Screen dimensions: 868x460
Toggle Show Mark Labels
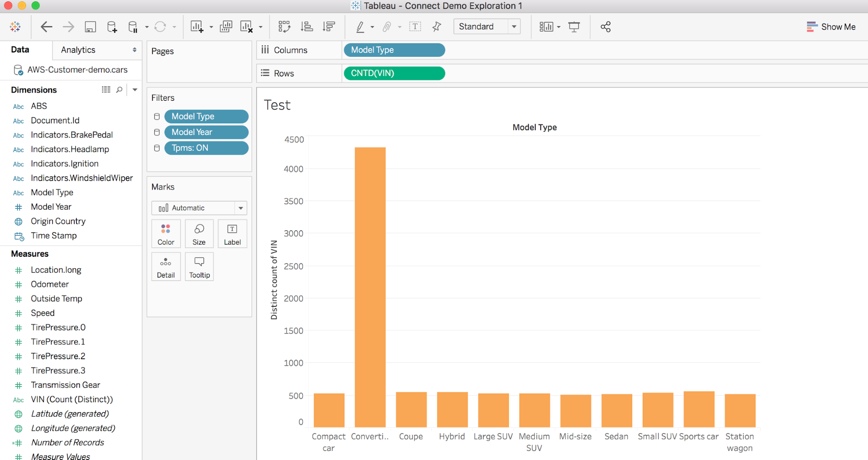click(x=416, y=26)
